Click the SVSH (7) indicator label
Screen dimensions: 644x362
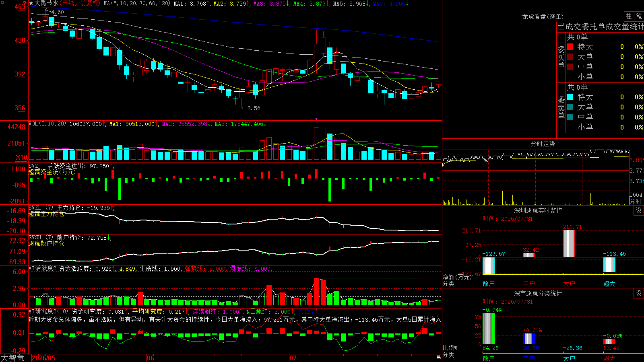41,237
